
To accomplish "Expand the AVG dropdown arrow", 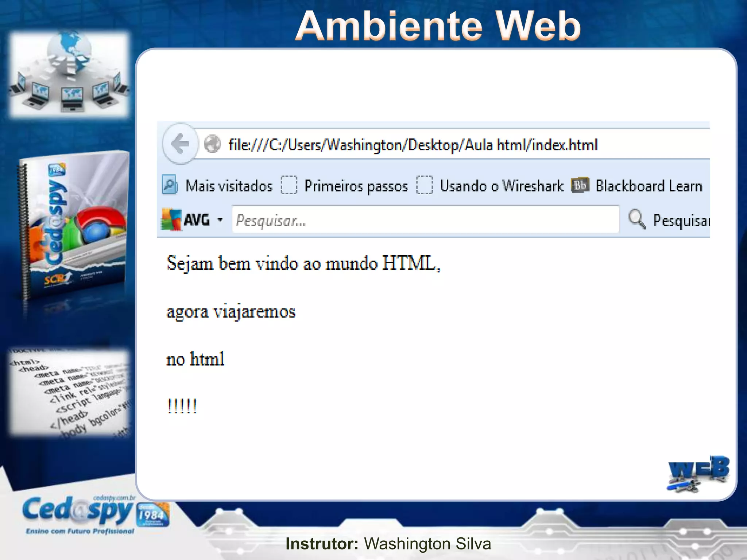I will click(220, 220).
